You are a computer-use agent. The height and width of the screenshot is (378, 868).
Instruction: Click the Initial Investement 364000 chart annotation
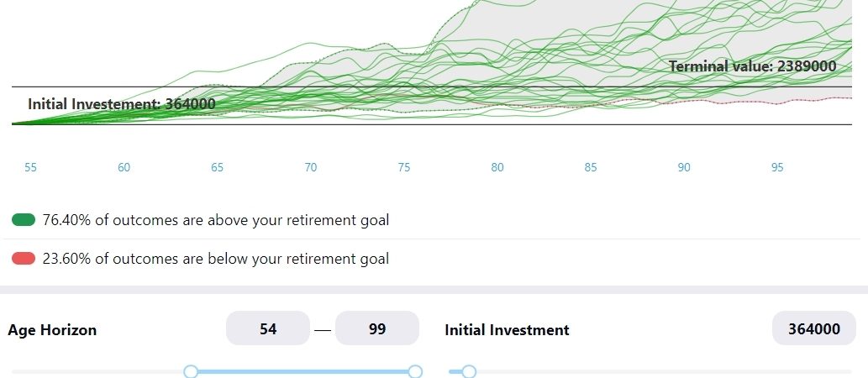coord(122,104)
